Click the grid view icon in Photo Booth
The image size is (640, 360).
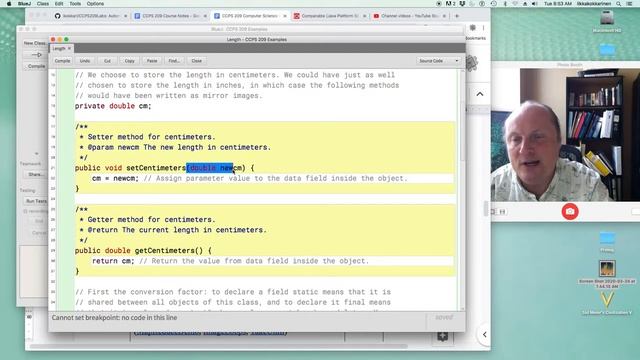(x=502, y=211)
